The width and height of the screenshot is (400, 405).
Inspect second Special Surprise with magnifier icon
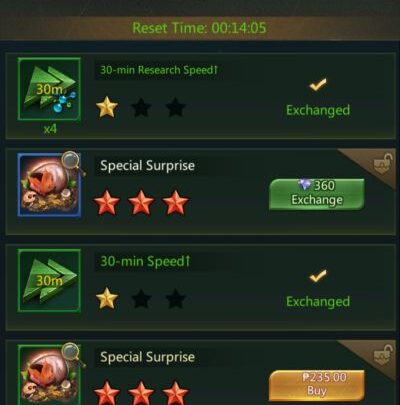(72, 354)
